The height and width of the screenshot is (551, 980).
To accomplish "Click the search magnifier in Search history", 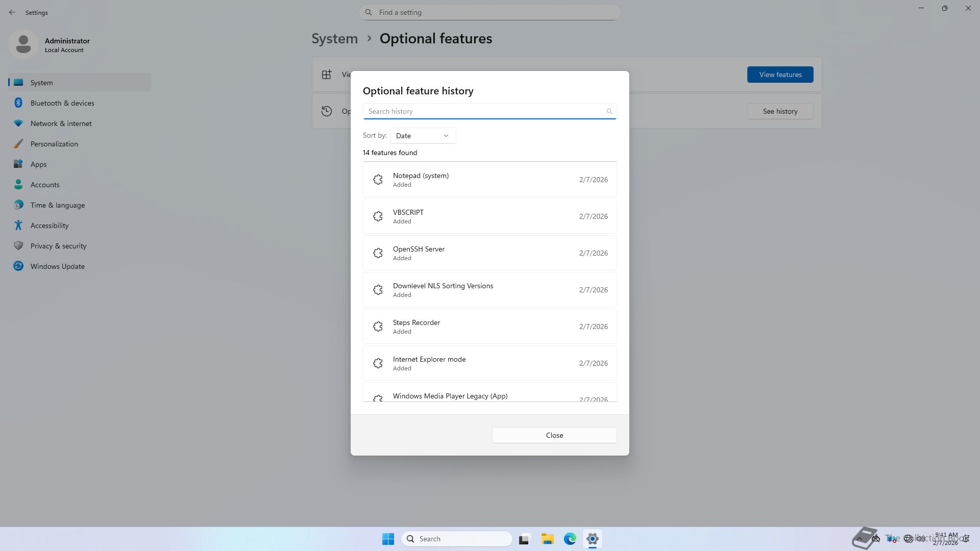I will pyautogui.click(x=609, y=111).
